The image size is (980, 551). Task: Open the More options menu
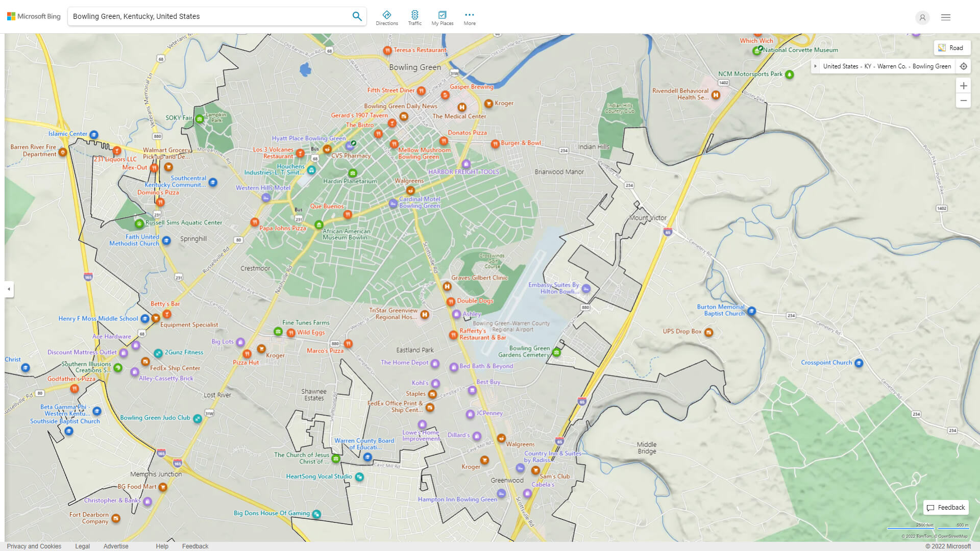pos(469,17)
